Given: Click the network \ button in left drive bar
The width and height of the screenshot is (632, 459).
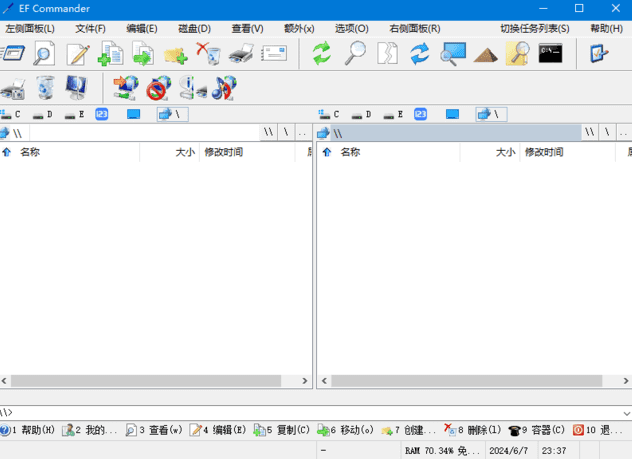Looking at the screenshot, I should click(172, 114).
